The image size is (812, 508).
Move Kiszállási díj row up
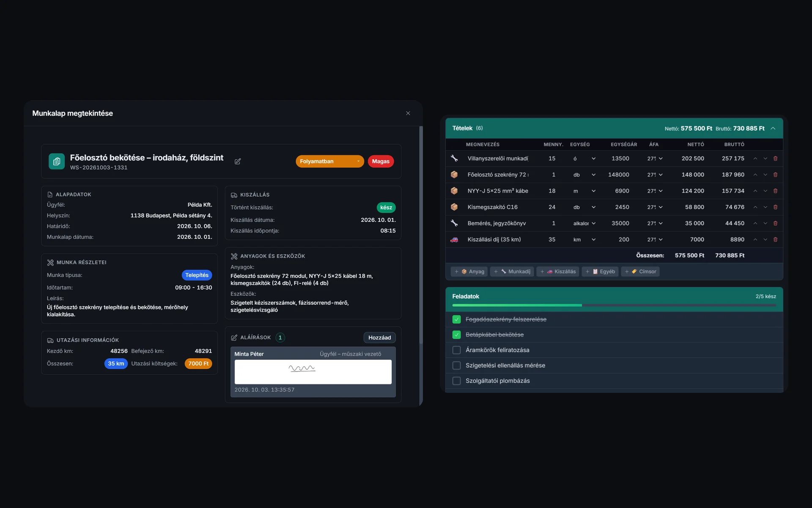(755, 240)
